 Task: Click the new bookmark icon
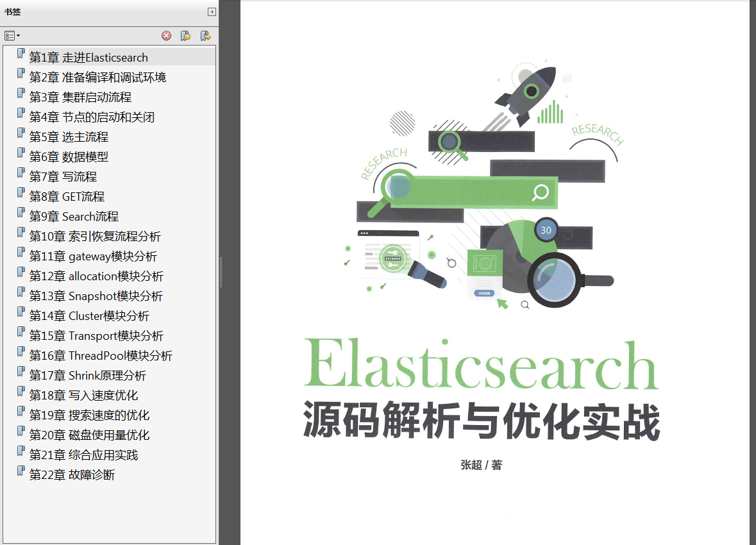click(x=185, y=36)
